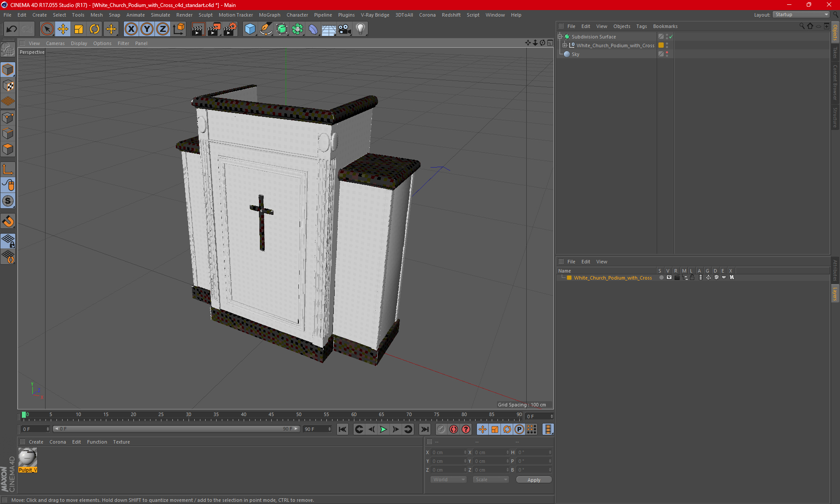This screenshot has width=840, height=504.
Task: Open the Simulate menu
Action: click(161, 15)
